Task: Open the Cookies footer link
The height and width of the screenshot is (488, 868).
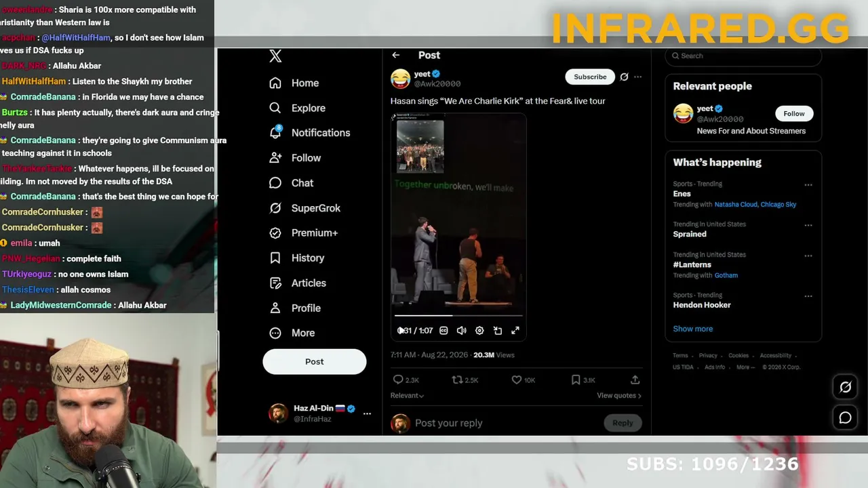Action: click(x=738, y=356)
